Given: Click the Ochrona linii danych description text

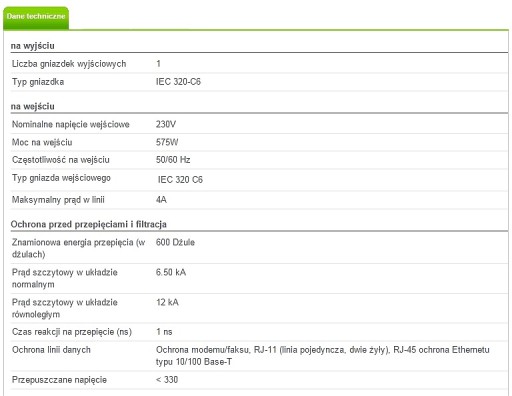Looking at the screenshot, I should pyautogui.click(x=323, y=356).
